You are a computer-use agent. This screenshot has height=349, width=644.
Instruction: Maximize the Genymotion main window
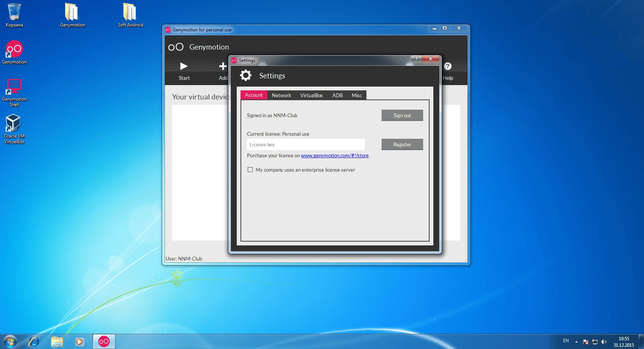(x=445, y=28)
